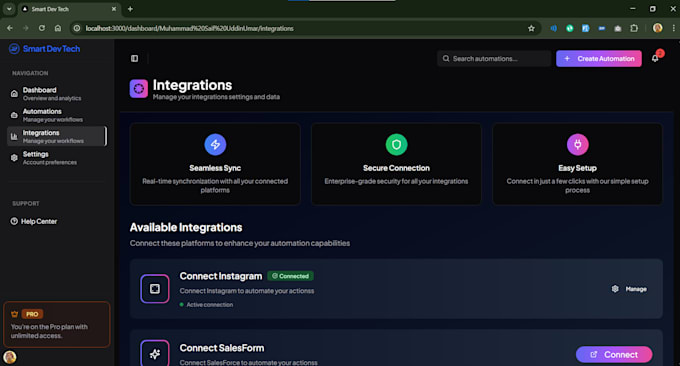Click the Easy Setup card title
Image resolution: width=680 pixels, height=366 pixels.
(x=578, y=168)
